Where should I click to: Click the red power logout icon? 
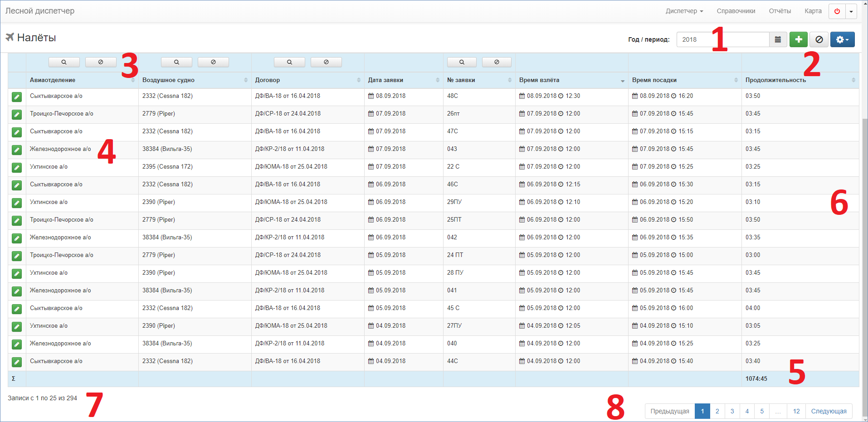click(x=837, y=11)
